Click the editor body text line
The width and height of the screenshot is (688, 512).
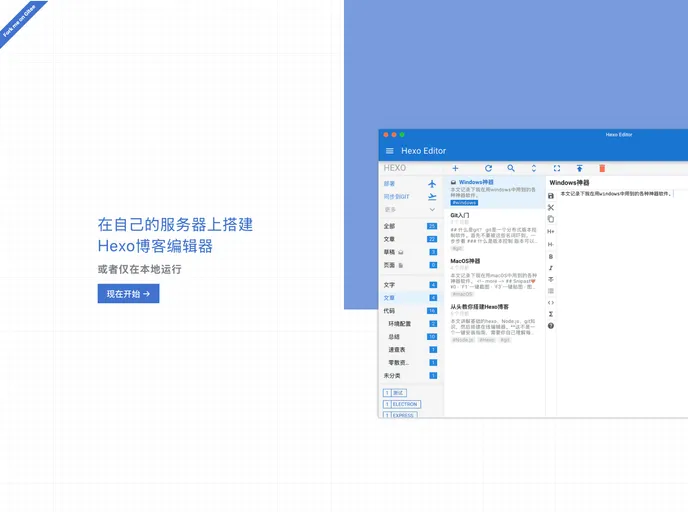(616, 193)
